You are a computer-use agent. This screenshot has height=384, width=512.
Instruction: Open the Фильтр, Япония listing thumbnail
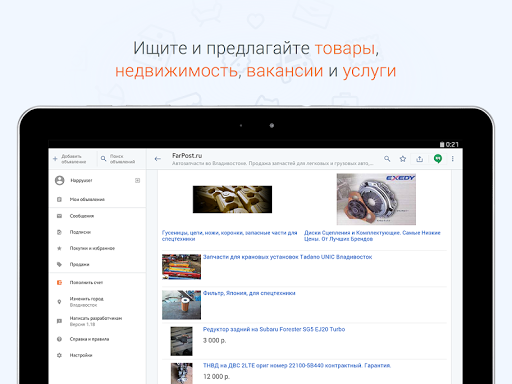click(181, 305)
